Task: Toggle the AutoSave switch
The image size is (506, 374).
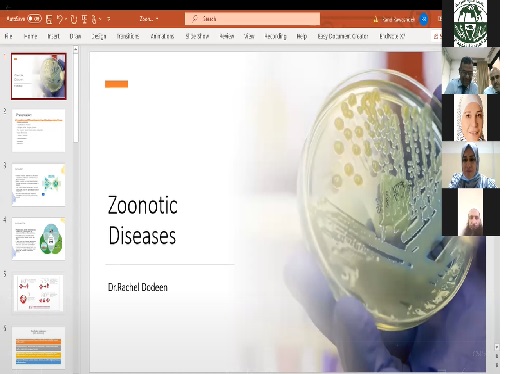Action: (x=34, y=19)
